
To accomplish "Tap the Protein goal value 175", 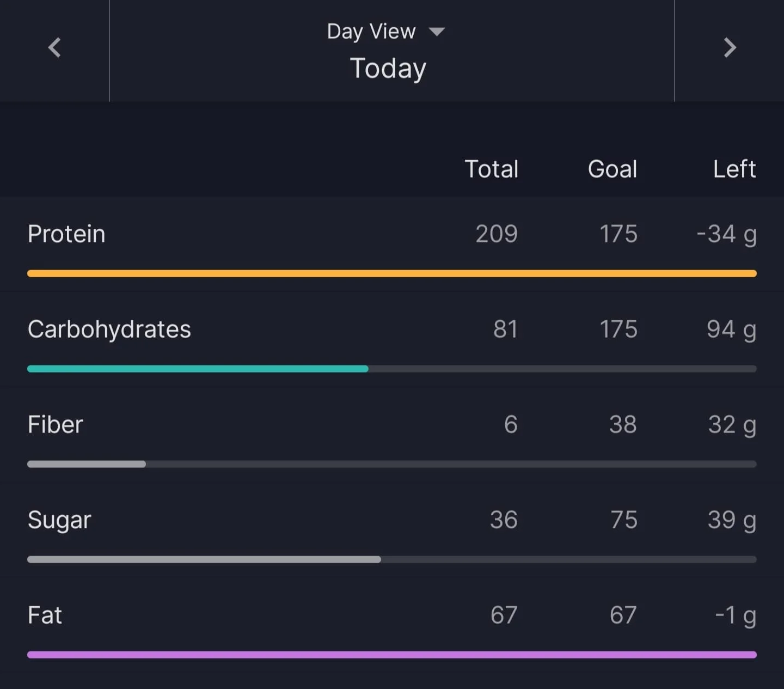I will 618,234.
